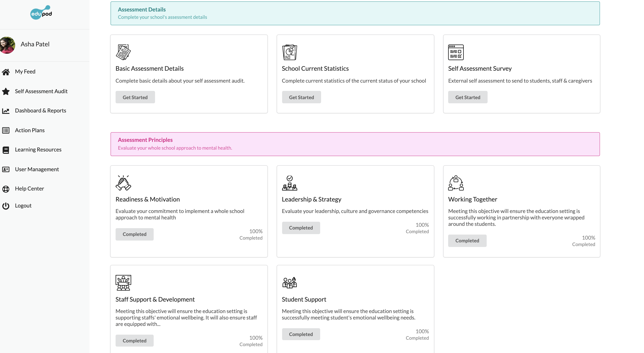This screenshot has width=644, height=353.
Task: Click Get Started for Basic Assessment Details
Action: 135,97
